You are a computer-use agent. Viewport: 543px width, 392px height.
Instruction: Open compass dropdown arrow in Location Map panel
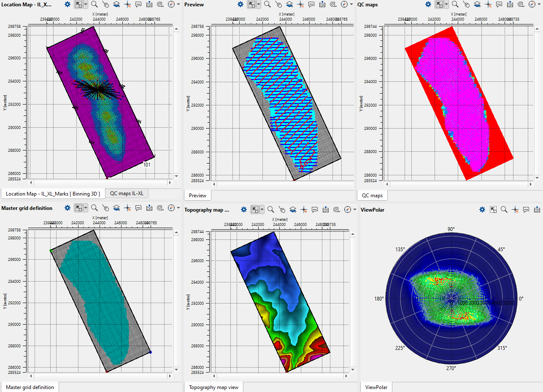(x=178, y=4)
